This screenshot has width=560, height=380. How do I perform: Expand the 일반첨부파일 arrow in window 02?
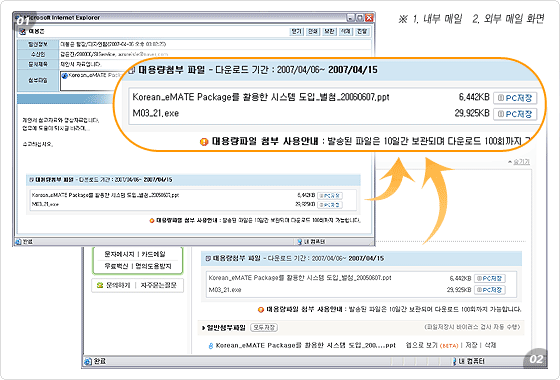203,328
